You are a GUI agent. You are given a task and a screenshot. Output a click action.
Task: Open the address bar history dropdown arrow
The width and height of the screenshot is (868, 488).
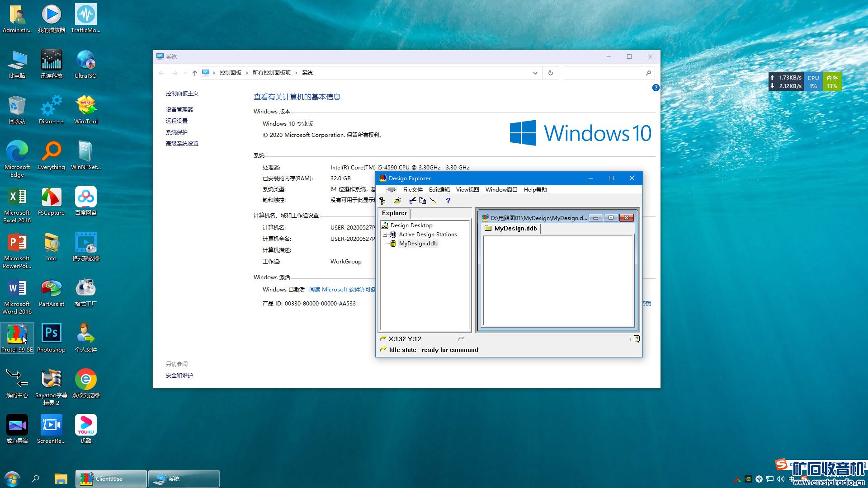535,73
